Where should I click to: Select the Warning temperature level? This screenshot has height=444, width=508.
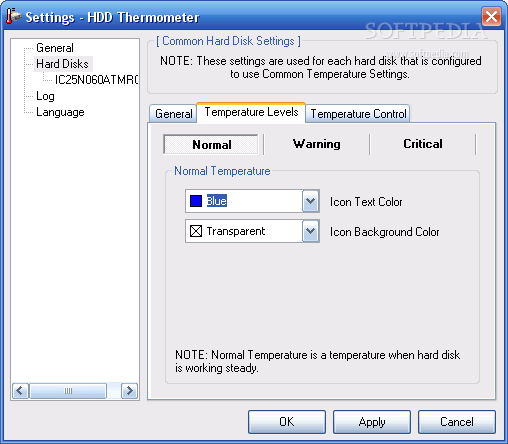click(317, 144)
